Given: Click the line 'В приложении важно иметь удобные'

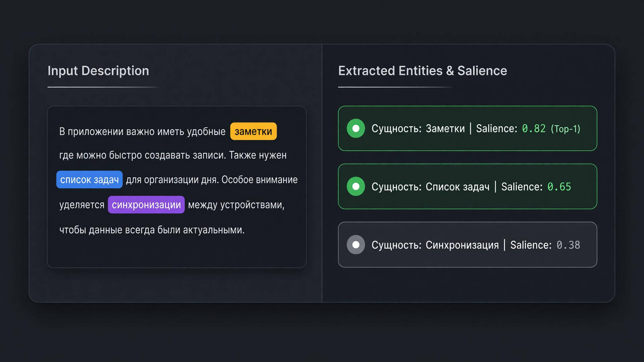Looking at the screenshot, I should click(x=142, y=132).
